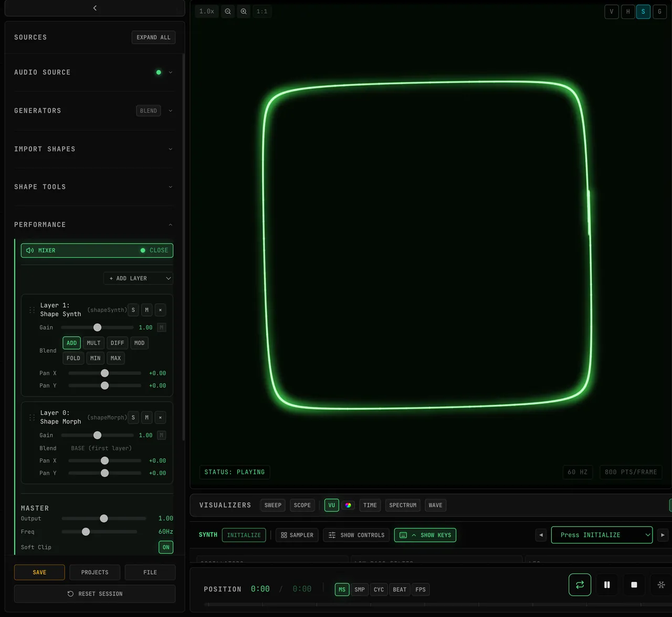The height and width of the screenshot is (617, 672).
Task: Toggle the H view mode button
Action: 628,12
